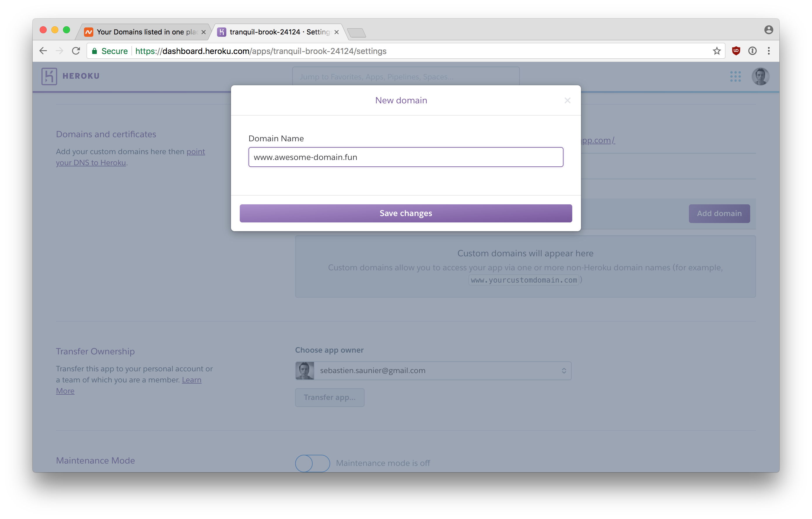Click the Chrome profile person icon
The image size is (812, 519).
[769, 30]
